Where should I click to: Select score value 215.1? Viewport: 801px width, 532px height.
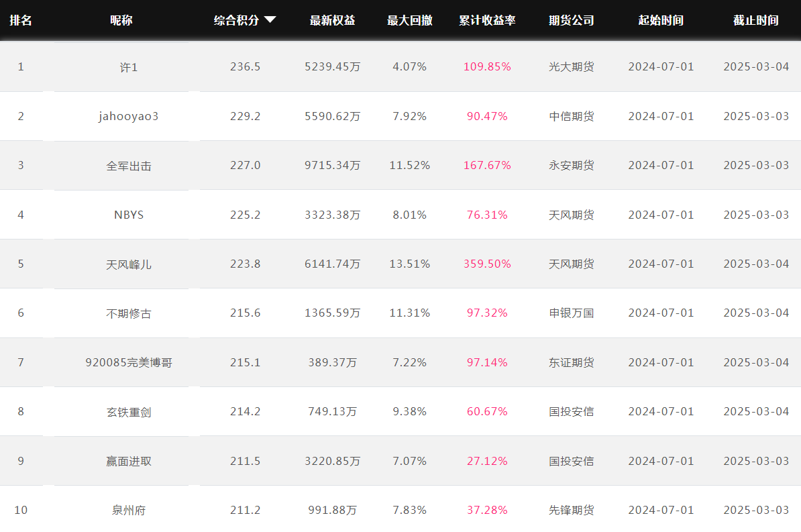click(246, 362)
